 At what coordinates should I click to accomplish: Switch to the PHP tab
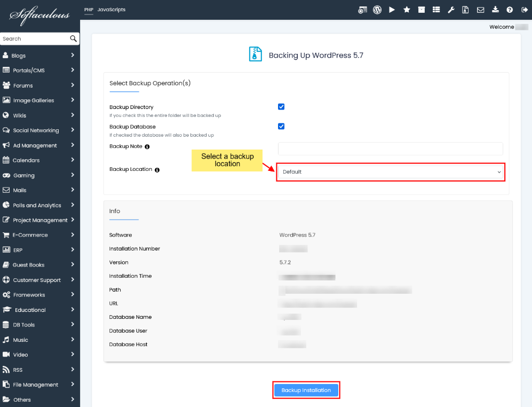point(89,10)
